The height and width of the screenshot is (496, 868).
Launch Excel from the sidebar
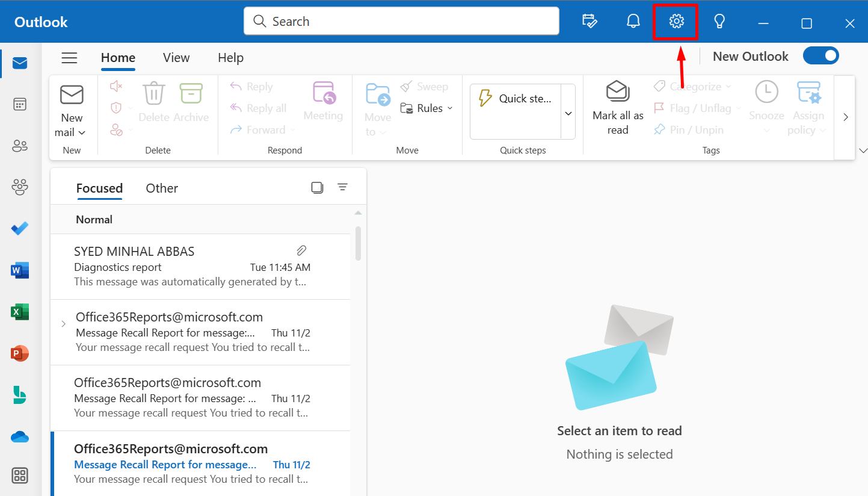point(20,312)
